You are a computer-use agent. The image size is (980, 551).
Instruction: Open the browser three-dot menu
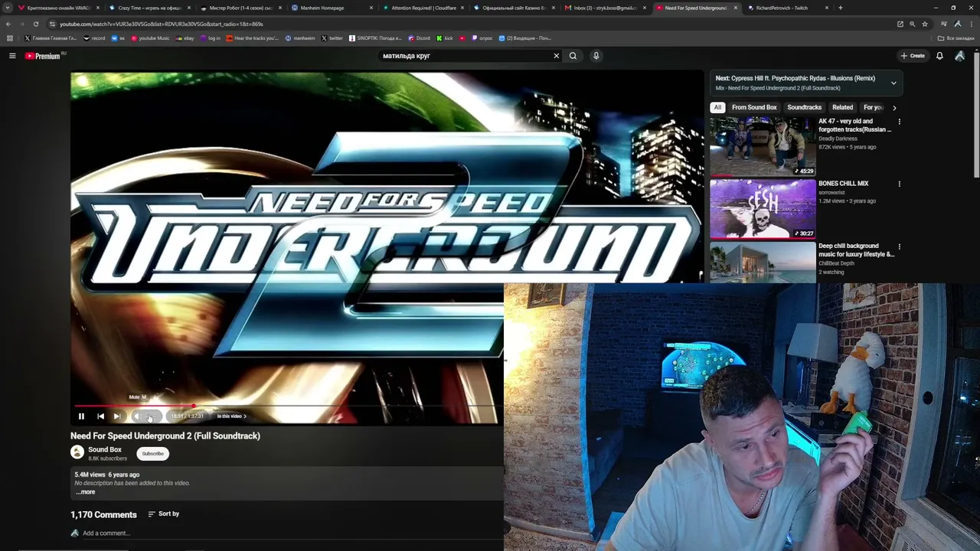coord(972,24)
